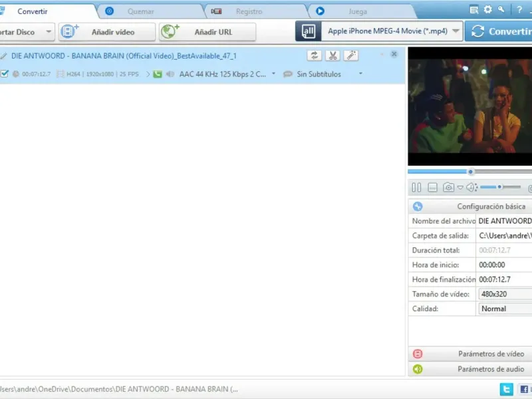Take a snapshot with the camera icon
The height and width of the screenshot is (399, 532).
tap(448, 188)
